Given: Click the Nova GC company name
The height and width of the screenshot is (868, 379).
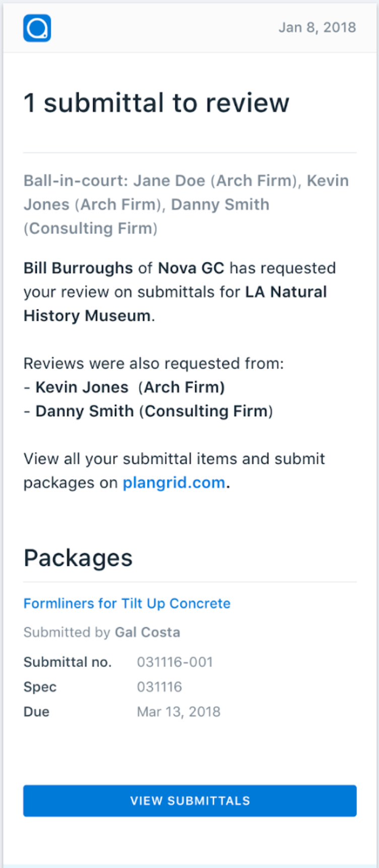Looking at the screenshot, I should [191, 268].
